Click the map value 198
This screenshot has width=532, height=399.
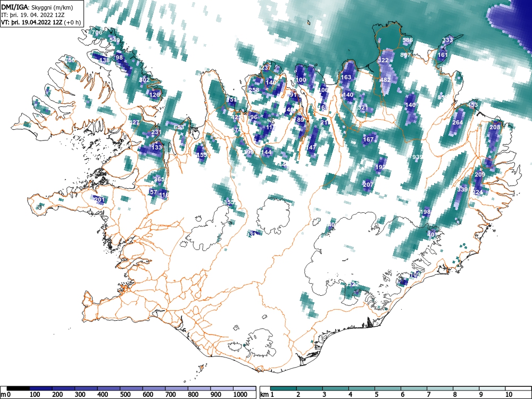point(425,212)
